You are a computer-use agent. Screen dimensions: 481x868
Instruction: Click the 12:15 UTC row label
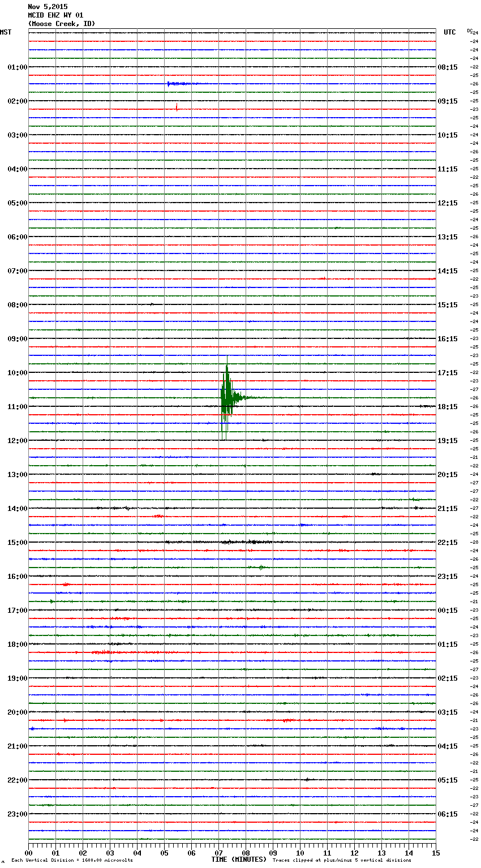(448, 203)
